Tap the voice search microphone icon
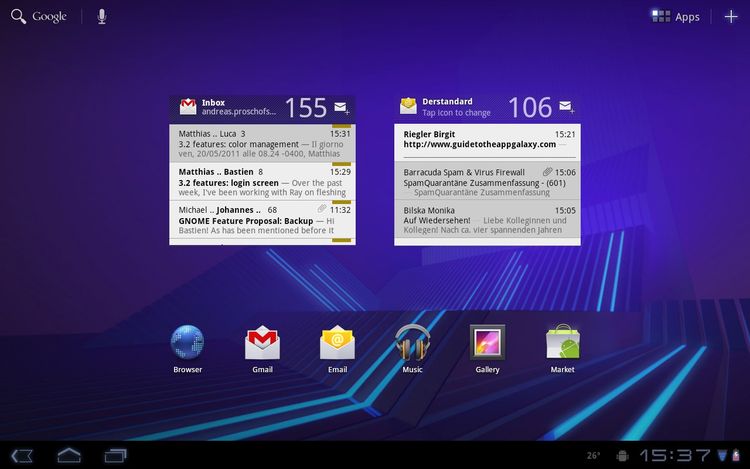 (102, 16)
